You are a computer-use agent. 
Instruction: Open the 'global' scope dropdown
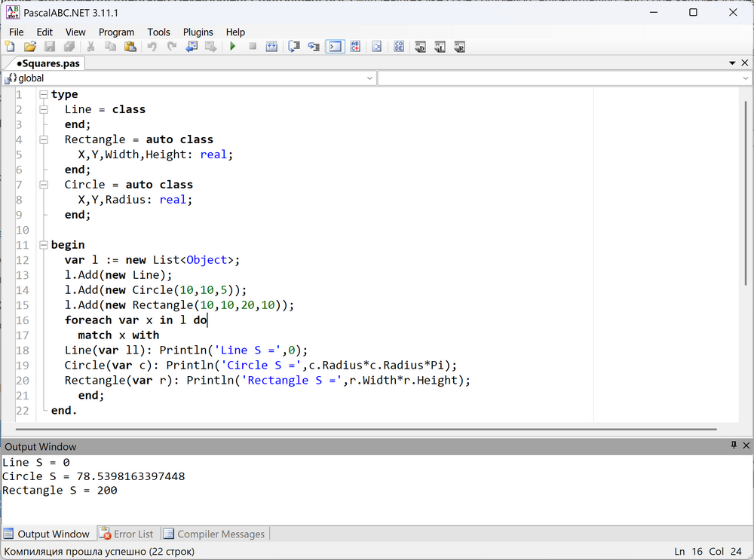pos(369,78)
